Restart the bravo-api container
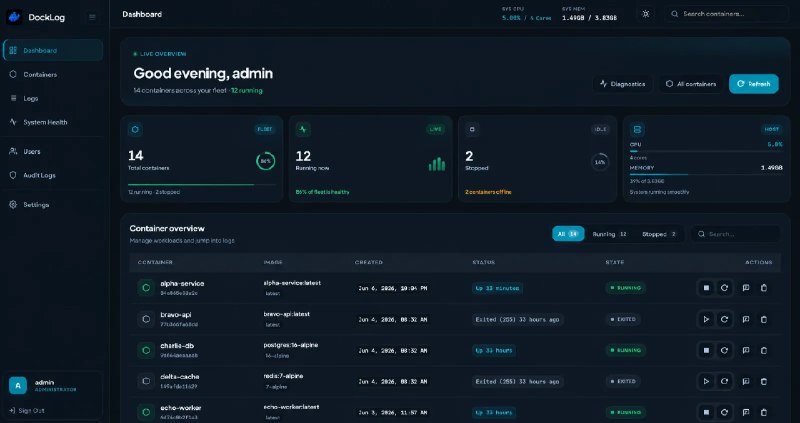The height and width of the screenshot is (423, 800). coord(724,319)
